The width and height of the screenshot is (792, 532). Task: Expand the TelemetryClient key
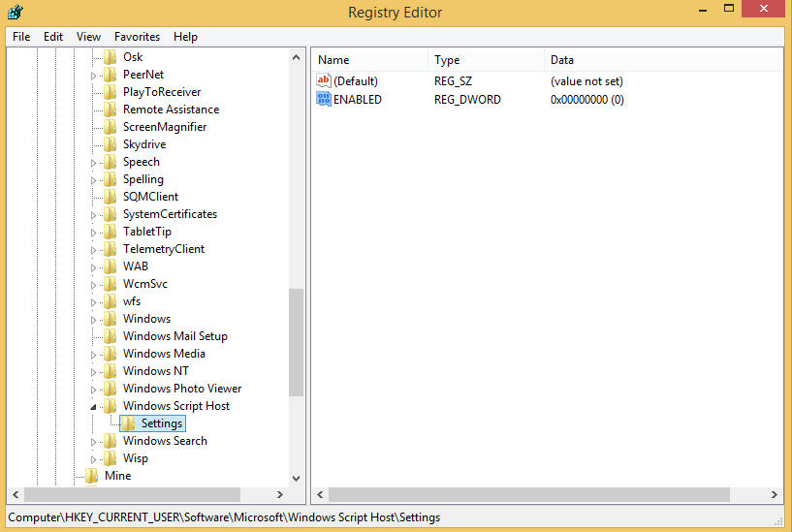(x=93, y=250)
